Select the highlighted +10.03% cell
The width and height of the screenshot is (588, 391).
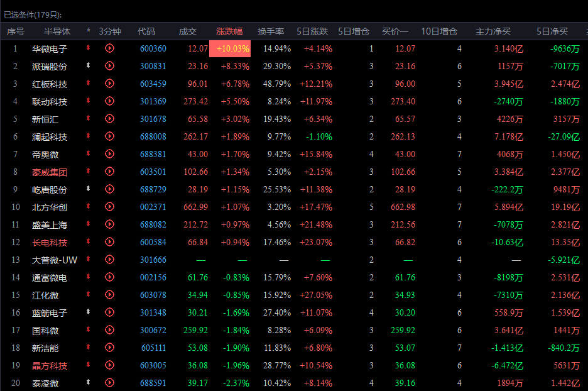(x=229, y=49)
